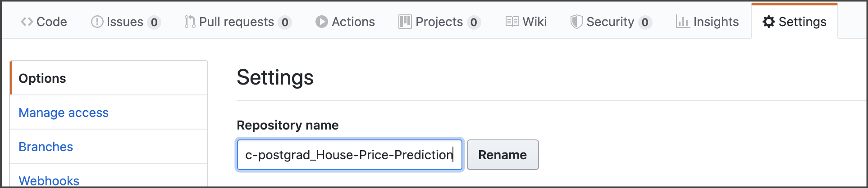Select the Options sidebar item
Image resolution: width=868 pixels, height=188 pixels.
click(109, 78)
